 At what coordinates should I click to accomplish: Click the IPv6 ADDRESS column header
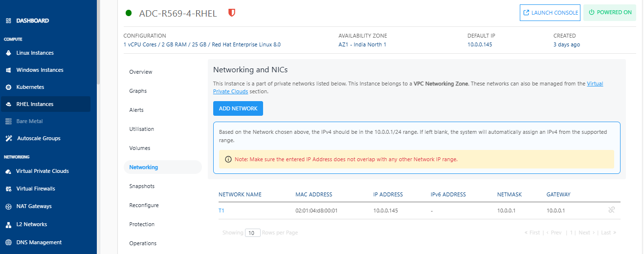click(x=448, y=194)
